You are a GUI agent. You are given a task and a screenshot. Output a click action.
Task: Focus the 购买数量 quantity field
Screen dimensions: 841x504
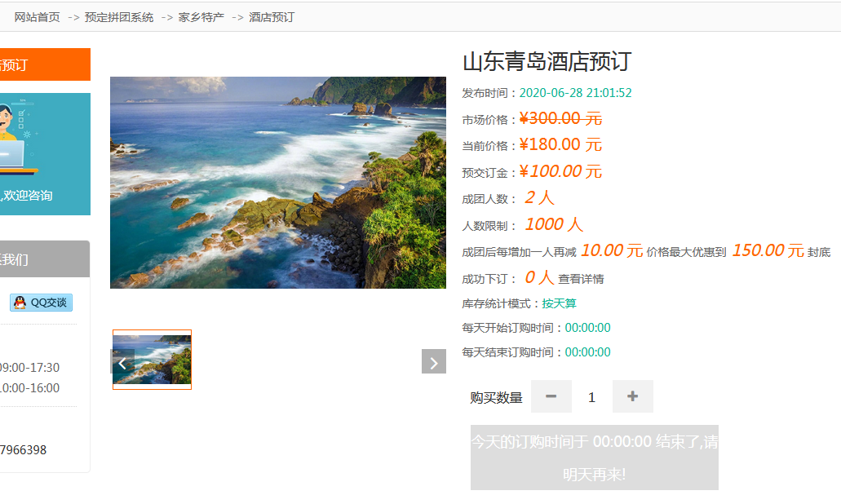pos(591,397)
